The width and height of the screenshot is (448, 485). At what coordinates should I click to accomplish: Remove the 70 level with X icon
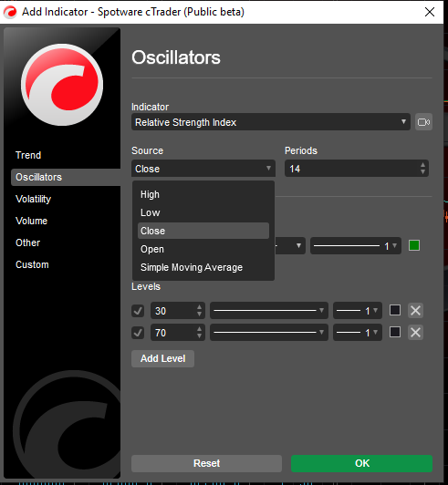point(415,333)
